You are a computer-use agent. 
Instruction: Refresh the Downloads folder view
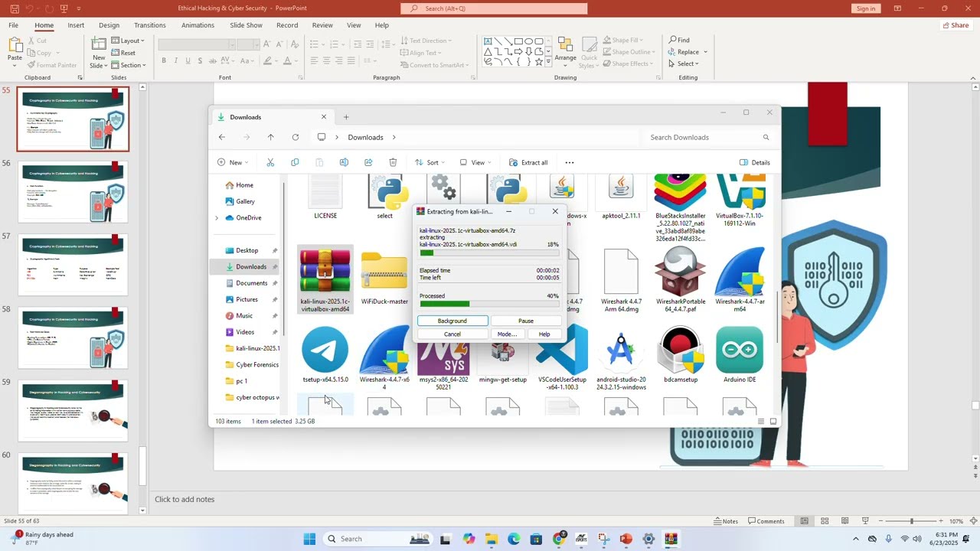296,138
